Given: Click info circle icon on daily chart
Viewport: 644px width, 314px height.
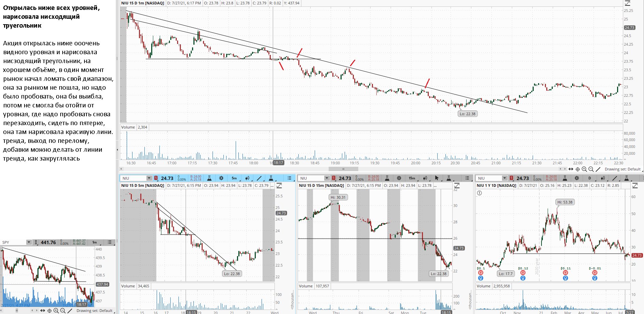Looking at the screenshot, I should click(480, 193).
